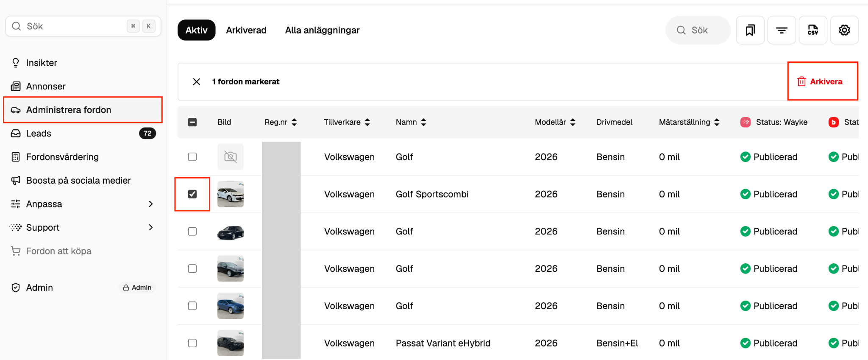Switch to Alla anläggningar tab
Image resolution: width=868 pixels, height=360 pixels.
tap(322, 30)
